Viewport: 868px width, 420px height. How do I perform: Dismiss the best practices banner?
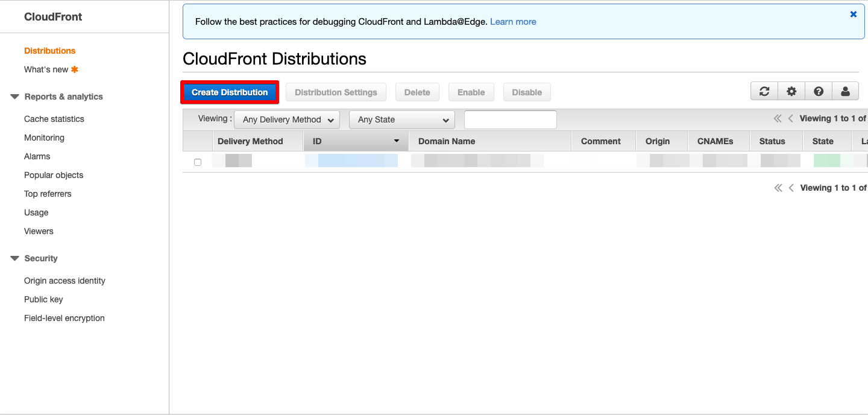[x=853, y=14]
